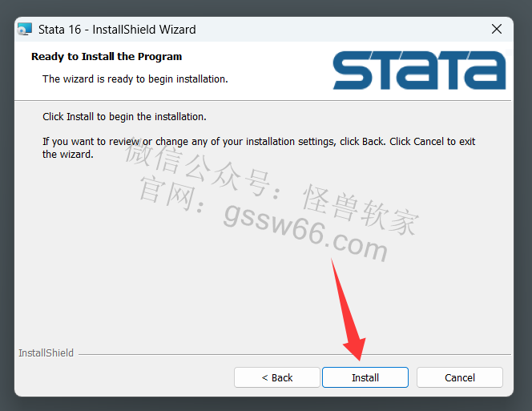Screen dimensions: 532x411
Task: Click the blue Stata logo
Action: point(419,71)
